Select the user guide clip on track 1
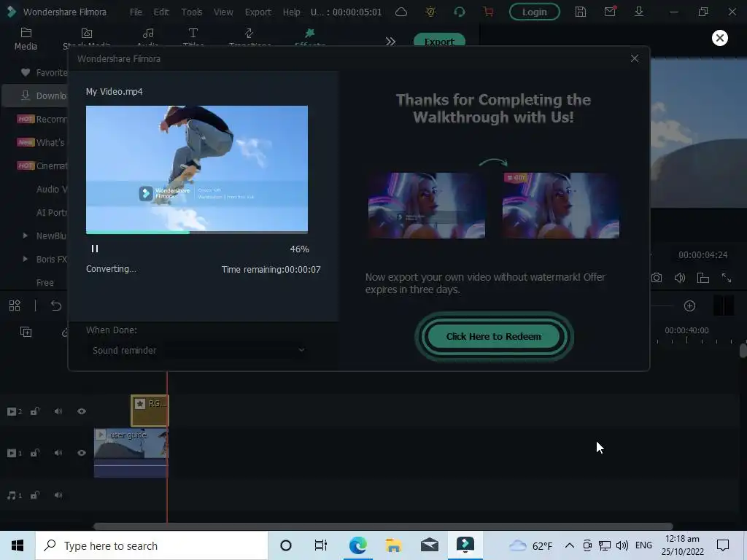The height and width of the screenshot is (560, 747). pos(131,452)
